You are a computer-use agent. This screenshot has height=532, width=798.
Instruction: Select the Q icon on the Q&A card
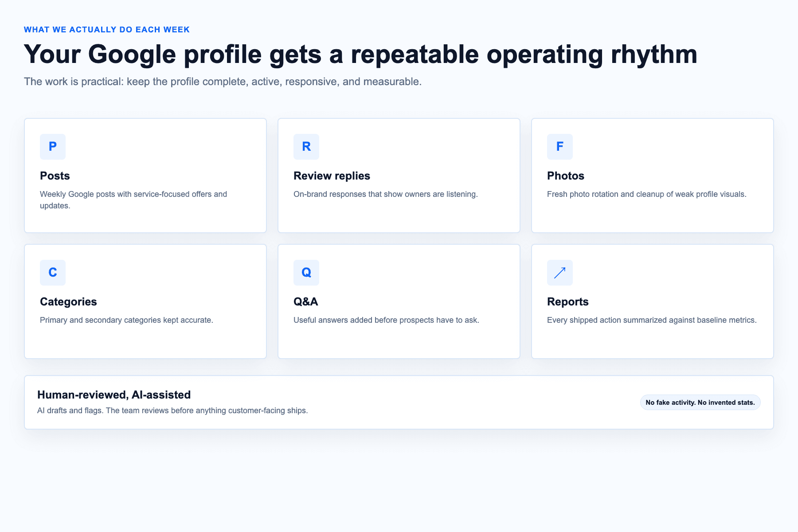(x=306, y=273)
